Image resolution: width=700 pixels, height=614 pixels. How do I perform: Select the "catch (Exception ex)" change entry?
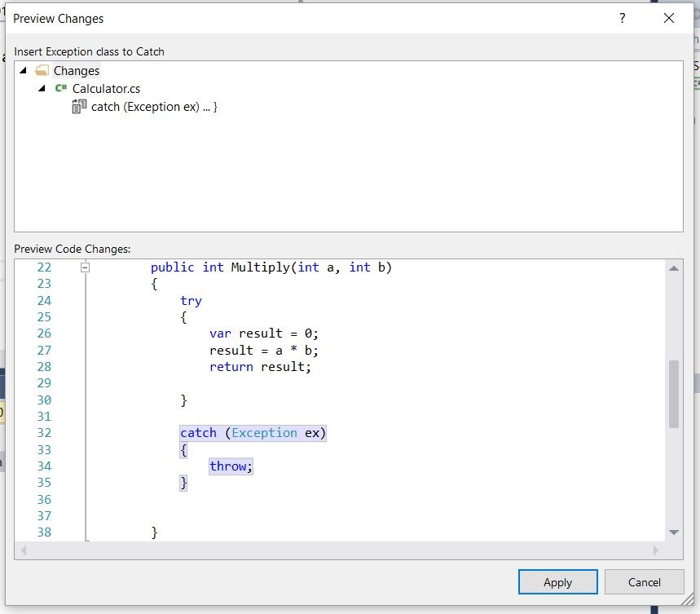click(154, 107)
